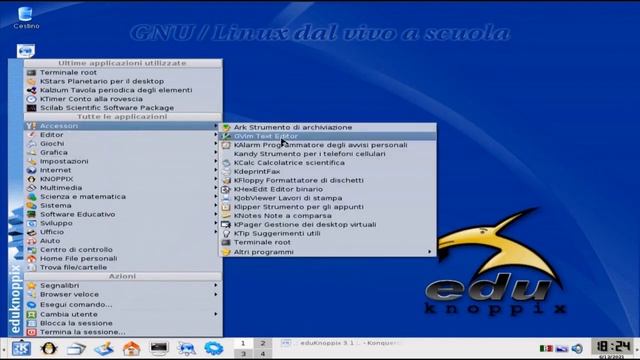Expand the Cambia utente submenu
Viewport: 640px width, 360px height.
click(123, 315)
